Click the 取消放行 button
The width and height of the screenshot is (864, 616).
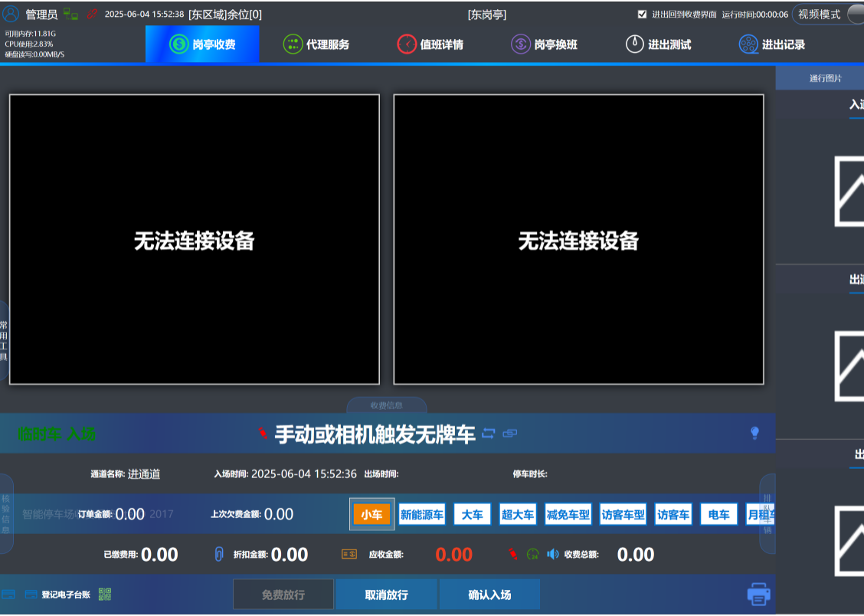[x=386, y=595]
